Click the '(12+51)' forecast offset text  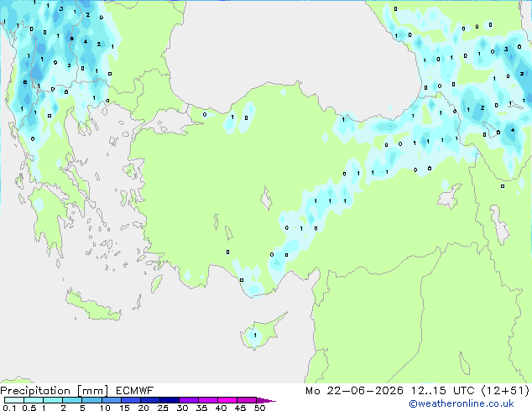[505, 391]
